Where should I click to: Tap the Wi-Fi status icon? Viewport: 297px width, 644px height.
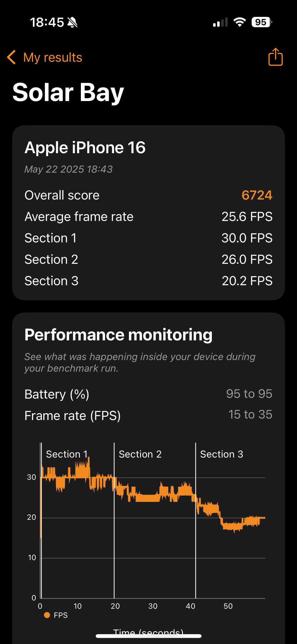239,22
